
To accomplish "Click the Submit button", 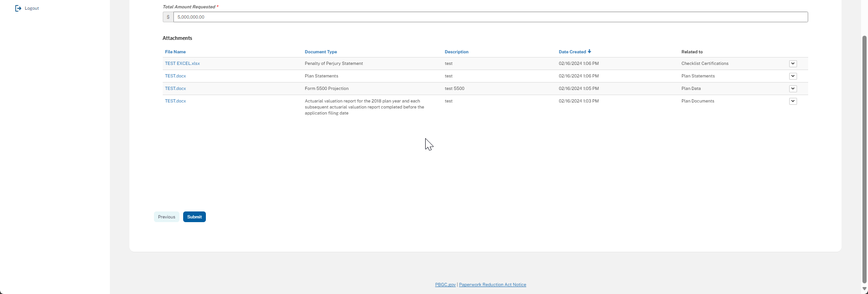I will [x=194, y=217].
